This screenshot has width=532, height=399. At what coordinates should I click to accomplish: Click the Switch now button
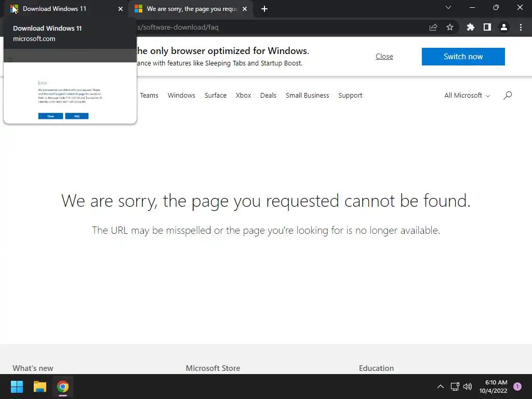463,56
